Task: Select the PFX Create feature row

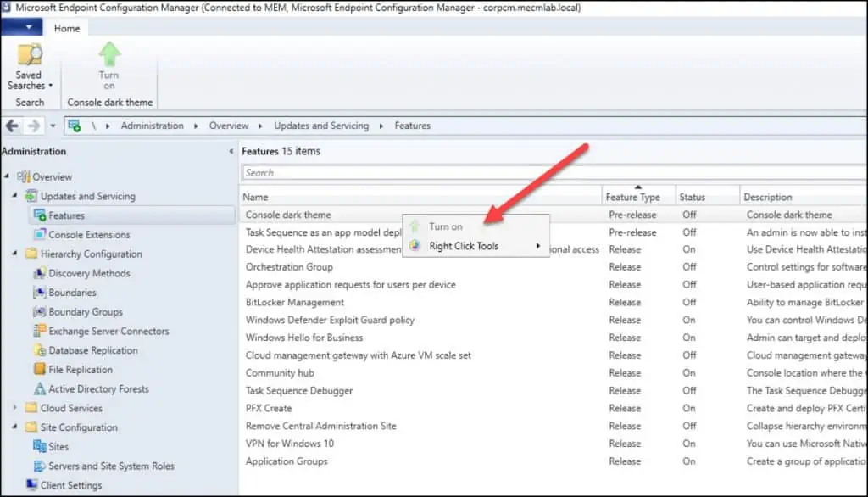Action: (x=554, y=408)
